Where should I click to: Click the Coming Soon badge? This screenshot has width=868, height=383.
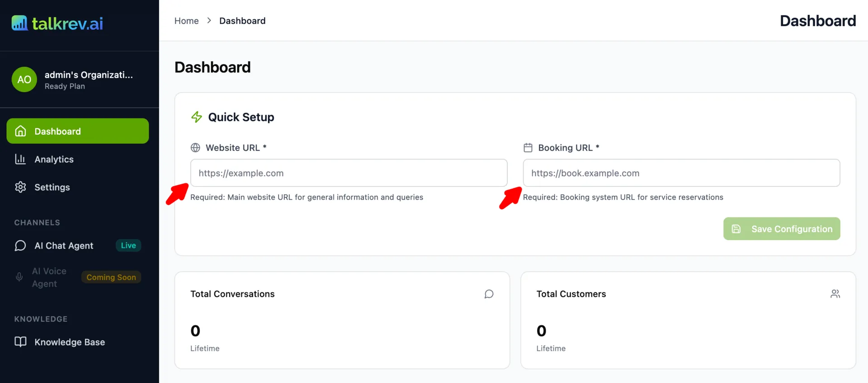click(111, 277)
